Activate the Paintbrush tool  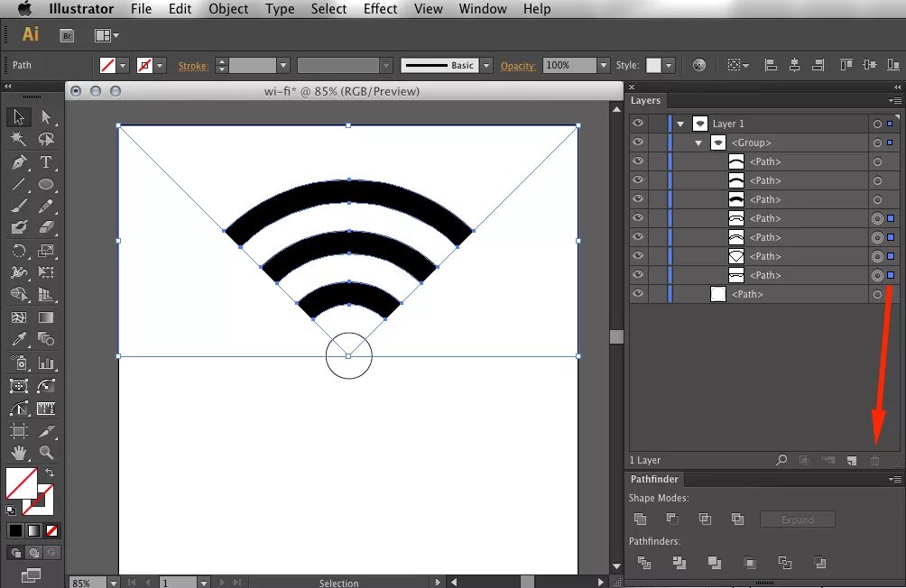[17, 207]
